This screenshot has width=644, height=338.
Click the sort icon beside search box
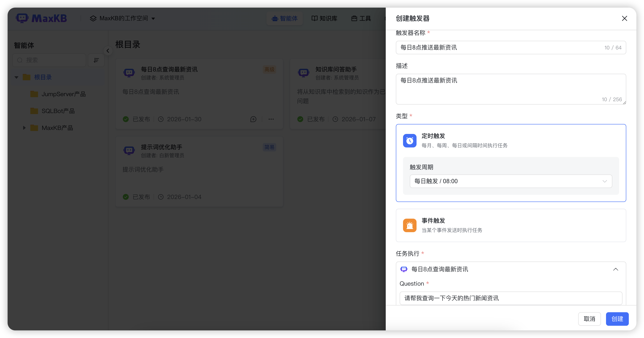(x=96, y=60)
